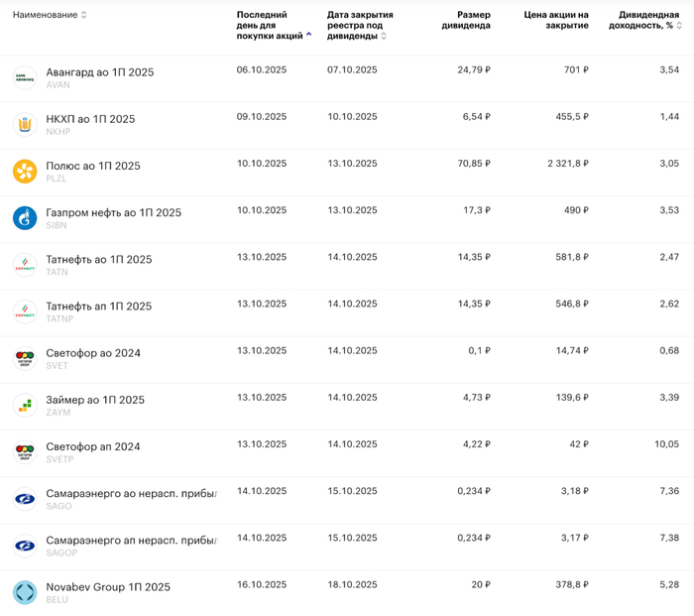The image size is (694, 616).
Task: Click the Светофор ао traffic light icon
Action: 25,358
